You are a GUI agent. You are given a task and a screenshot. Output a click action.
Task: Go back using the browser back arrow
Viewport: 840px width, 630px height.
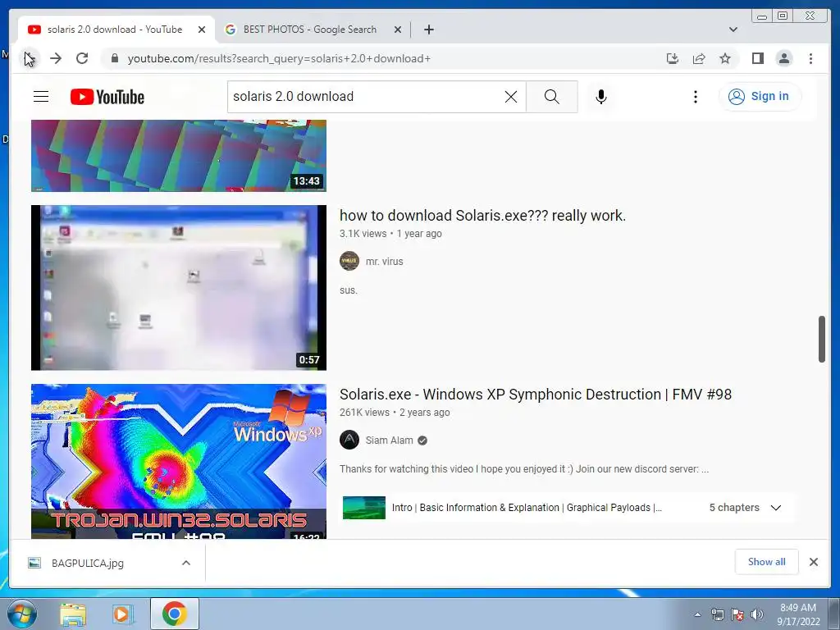pos(29,58)
